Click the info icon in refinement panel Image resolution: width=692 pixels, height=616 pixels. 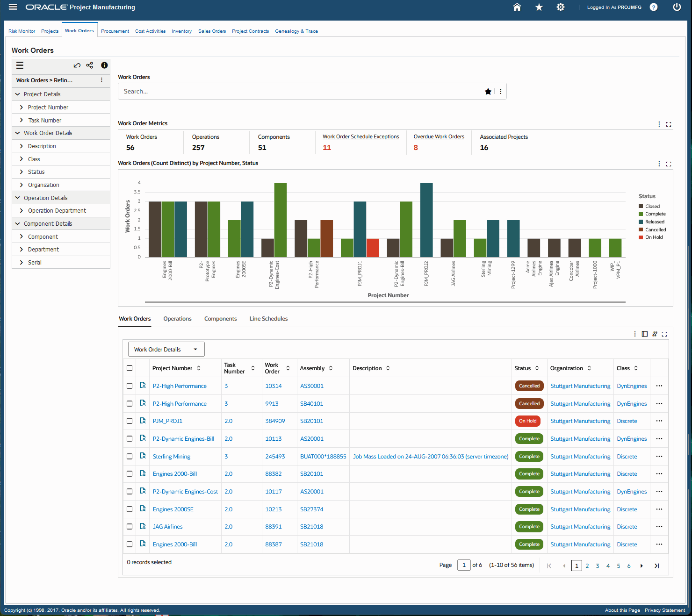(104, 65)
